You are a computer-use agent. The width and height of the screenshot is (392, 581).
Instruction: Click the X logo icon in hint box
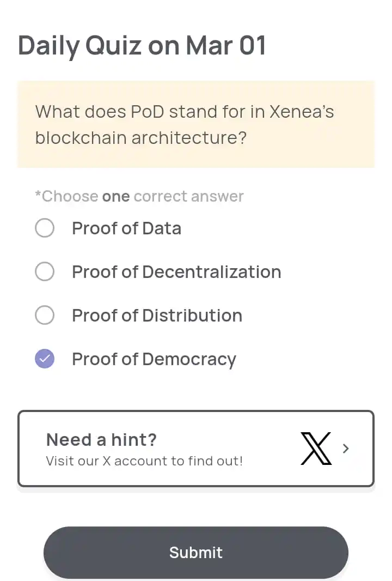coord(316,449)
